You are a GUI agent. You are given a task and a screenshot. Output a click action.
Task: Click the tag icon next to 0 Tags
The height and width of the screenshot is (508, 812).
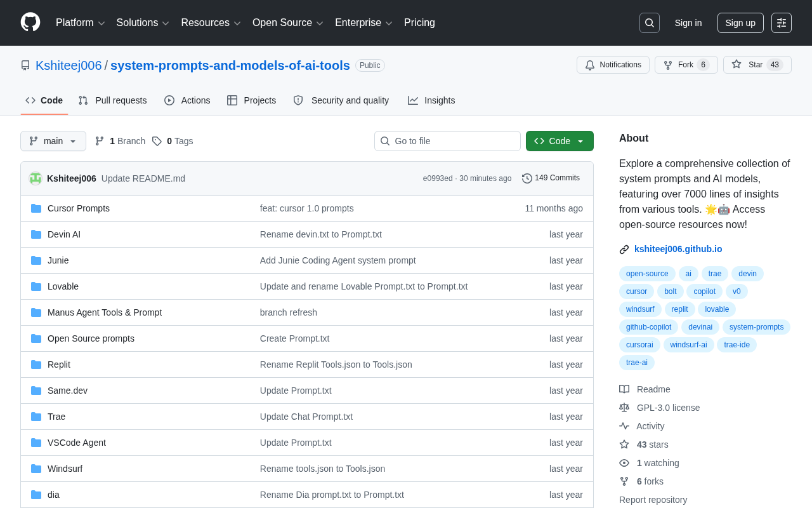(157, 141)
